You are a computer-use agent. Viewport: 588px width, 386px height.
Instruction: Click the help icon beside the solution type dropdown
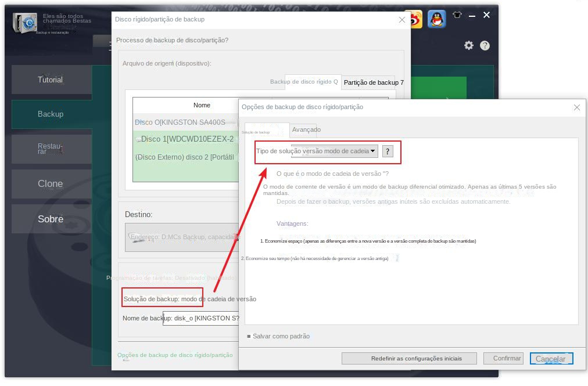coord(387,151)
